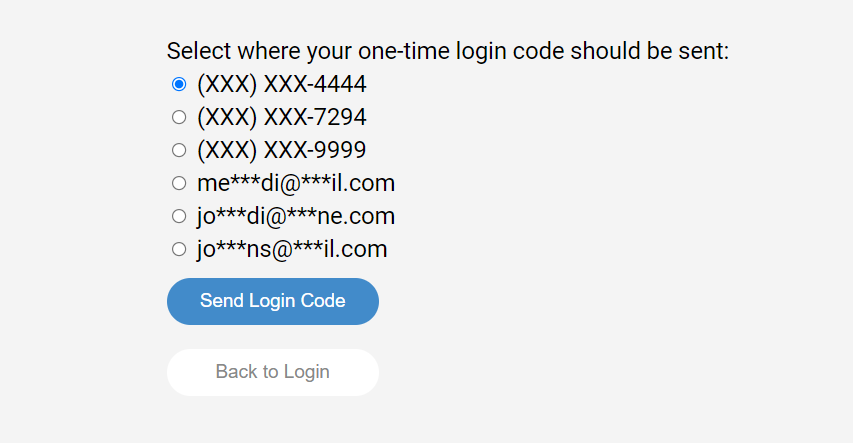
Task: Select the radio button for me***di@***il.com
Action: pos(179,183)
